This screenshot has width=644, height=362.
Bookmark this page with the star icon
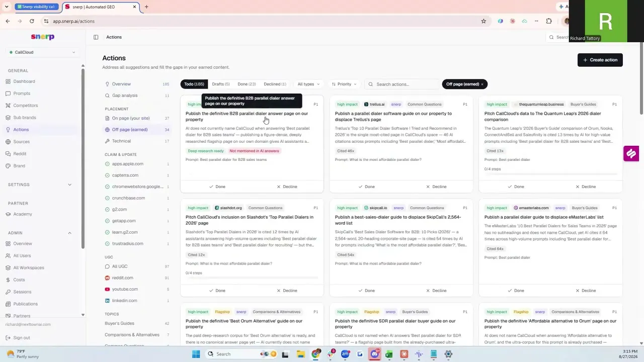coord(484,21)
